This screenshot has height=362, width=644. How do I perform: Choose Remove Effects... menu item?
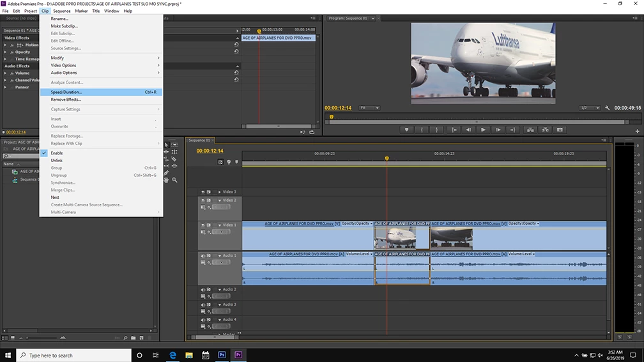101,100
